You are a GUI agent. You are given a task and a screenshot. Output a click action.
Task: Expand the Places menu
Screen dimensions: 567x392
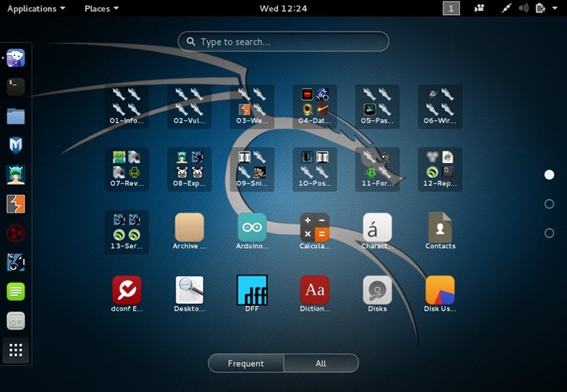click(102, 9)
